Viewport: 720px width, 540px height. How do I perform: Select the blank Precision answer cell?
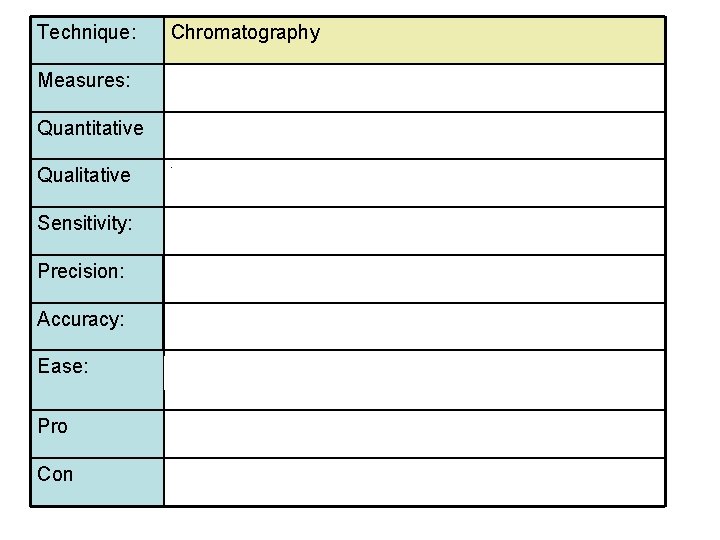pos(414,279)
